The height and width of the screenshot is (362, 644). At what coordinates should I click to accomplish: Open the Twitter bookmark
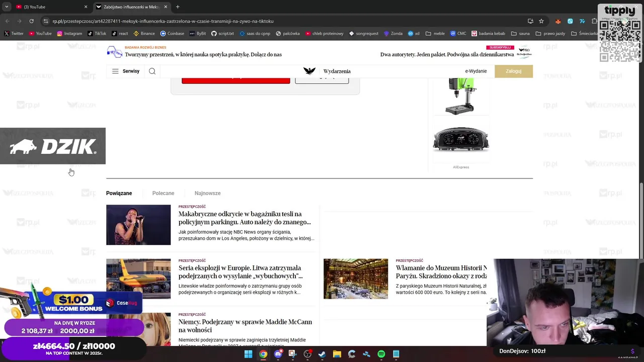(14, 34)
